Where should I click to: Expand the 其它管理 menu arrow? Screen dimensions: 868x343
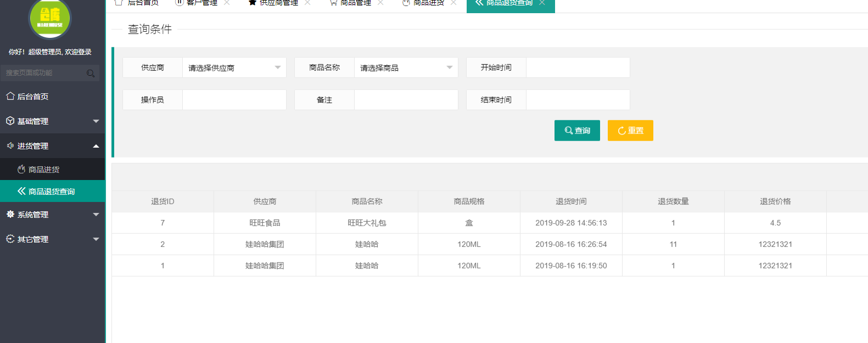(96, 239)
